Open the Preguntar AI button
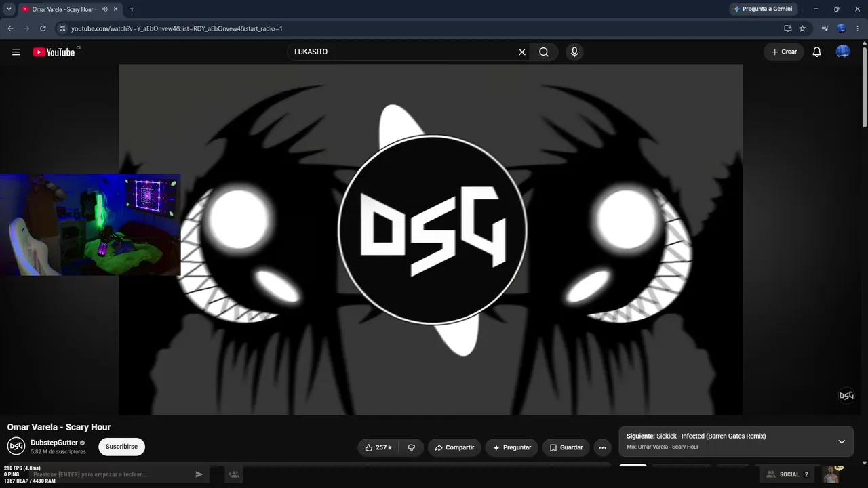 tap(512, 447)
